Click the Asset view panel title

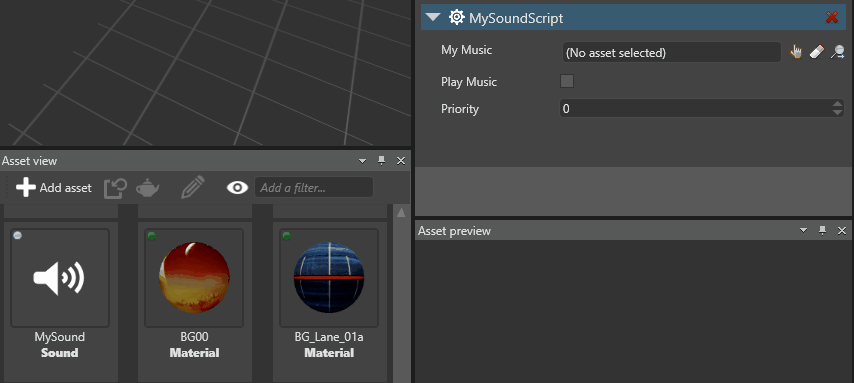click(x=29, y=161)
